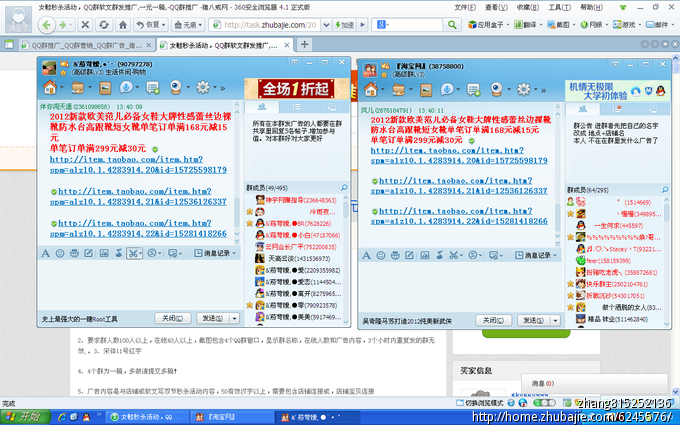Click the green search magnifier in browser toolbar
This screenshot has height=425, width=680.
click(x=451, y=25)
